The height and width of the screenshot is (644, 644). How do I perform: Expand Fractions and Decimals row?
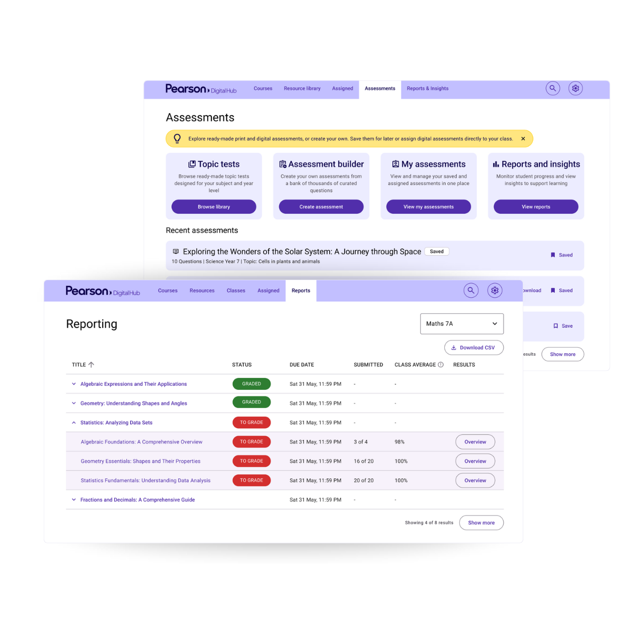tap(74, 500)
